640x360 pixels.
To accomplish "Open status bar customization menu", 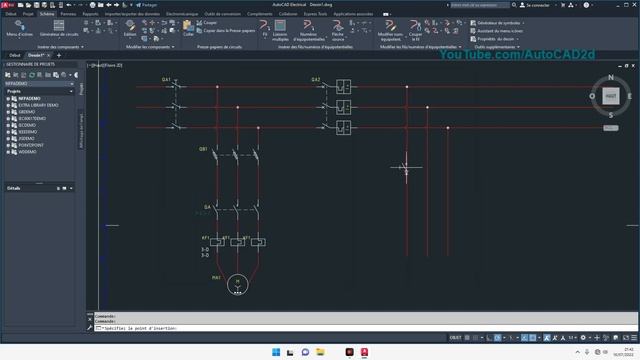I will (x=634, y=338).
